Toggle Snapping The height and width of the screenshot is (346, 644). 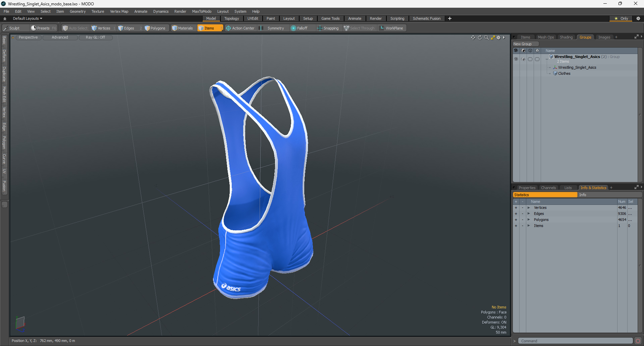(328, 28)
